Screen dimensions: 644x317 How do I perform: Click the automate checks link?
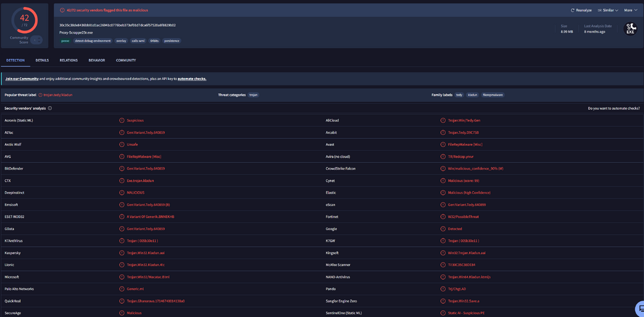(192, 79)
